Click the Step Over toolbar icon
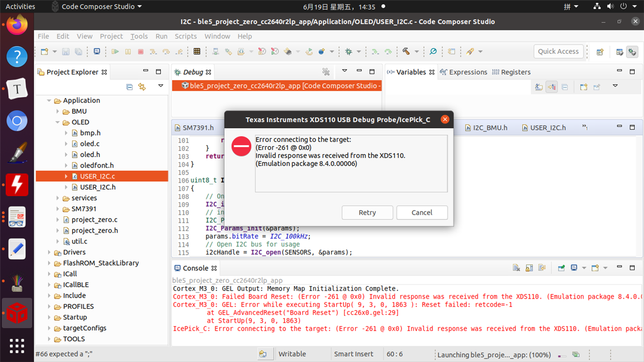644x362 pixels. (166, 51)
